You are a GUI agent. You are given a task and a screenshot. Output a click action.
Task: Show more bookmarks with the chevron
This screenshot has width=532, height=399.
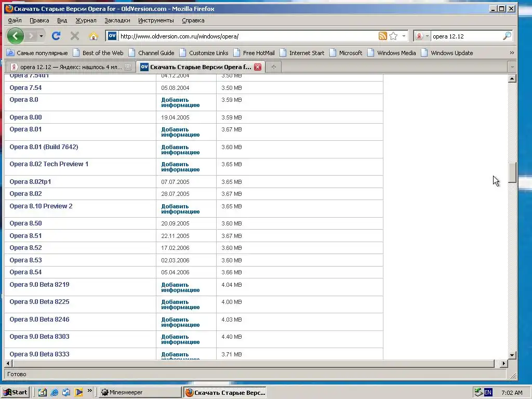512,53
